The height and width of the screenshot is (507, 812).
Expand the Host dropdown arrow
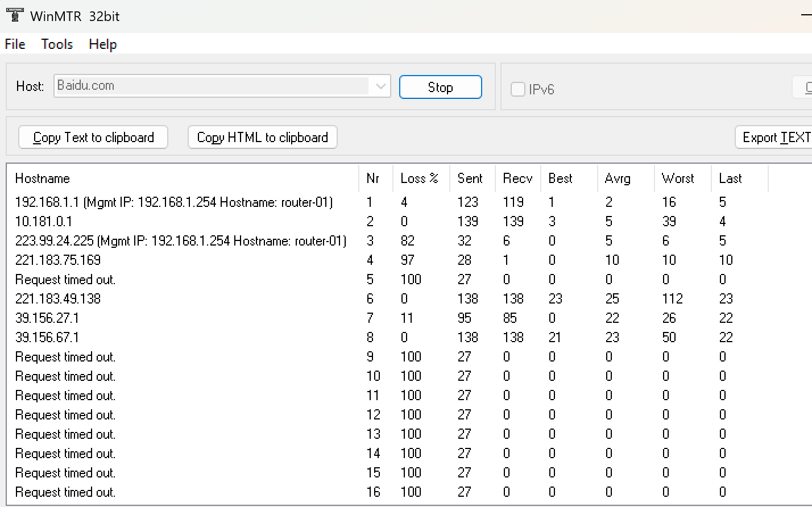(x=380, y=86)
